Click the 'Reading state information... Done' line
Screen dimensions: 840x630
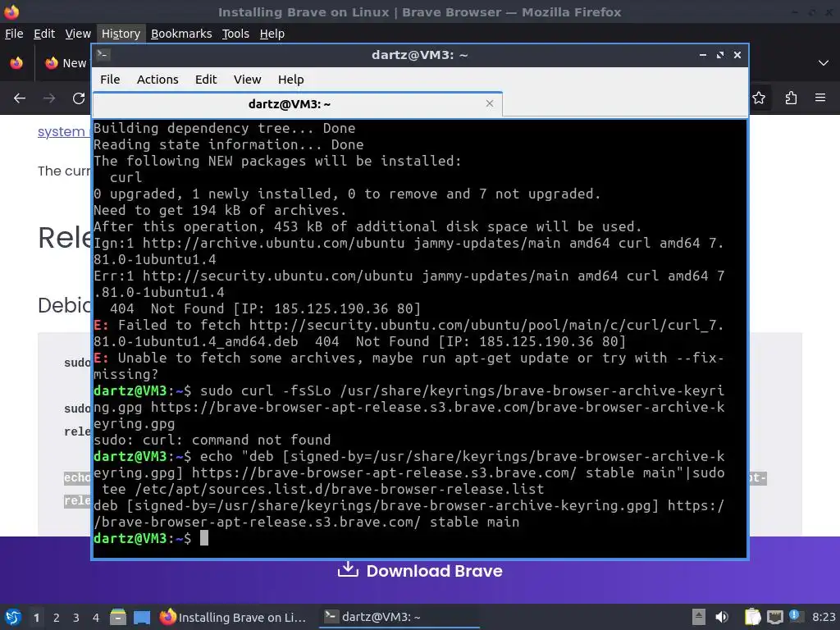tap(229, 144)
